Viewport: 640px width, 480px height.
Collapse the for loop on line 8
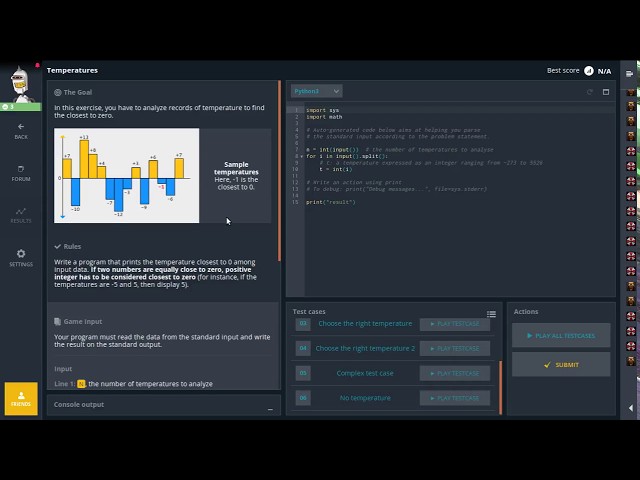[x=302, y=156]
